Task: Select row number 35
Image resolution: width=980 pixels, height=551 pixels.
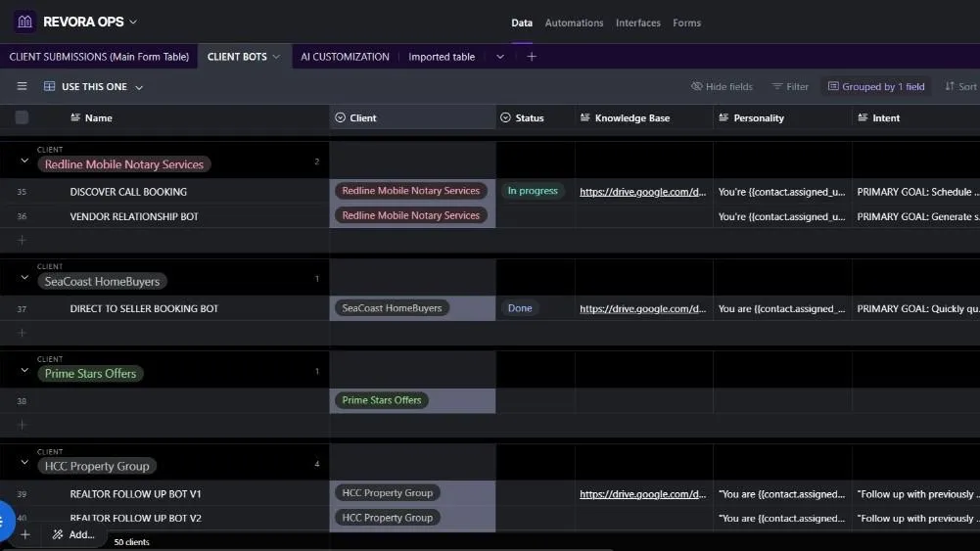Action: tap(22, 192)
